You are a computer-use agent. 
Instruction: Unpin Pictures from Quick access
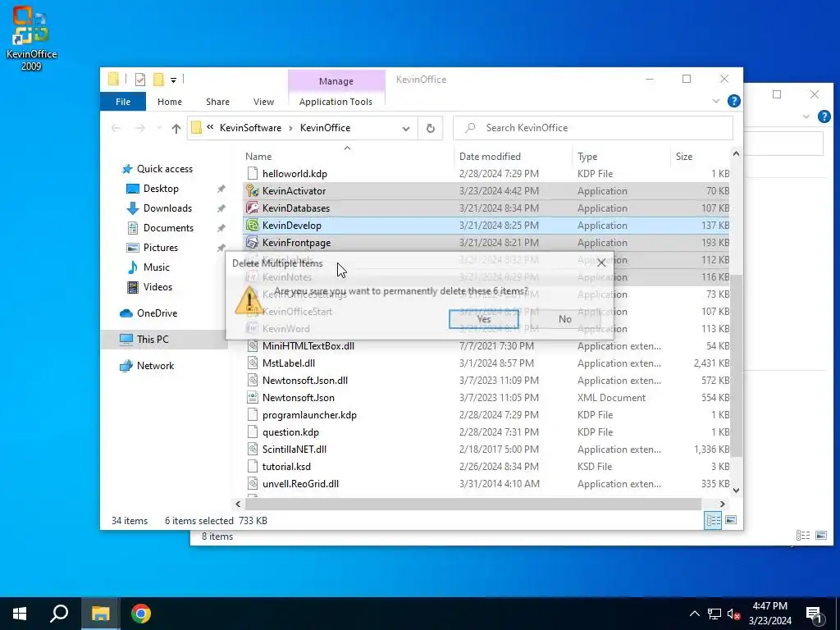(x=221, y=248)
